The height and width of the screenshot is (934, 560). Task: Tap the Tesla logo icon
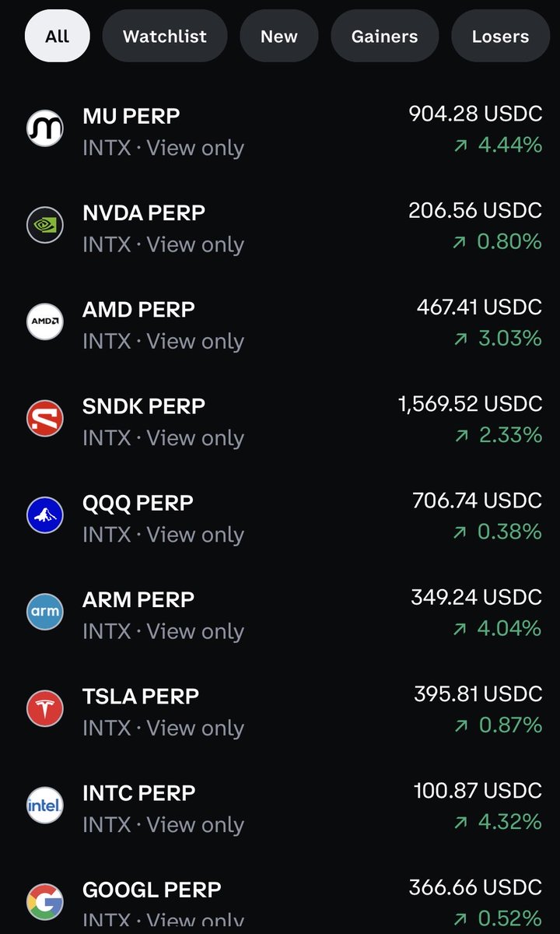(45, 708)
